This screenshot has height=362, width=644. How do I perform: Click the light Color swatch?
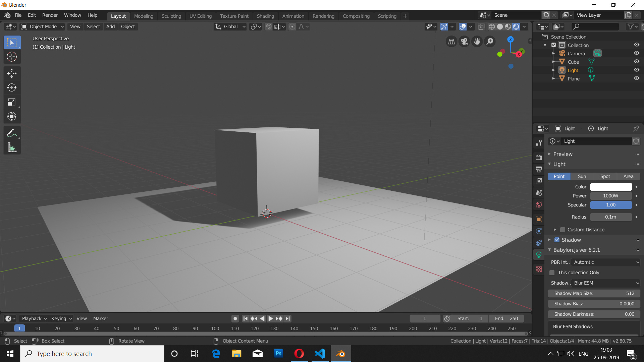click(611, 187)
